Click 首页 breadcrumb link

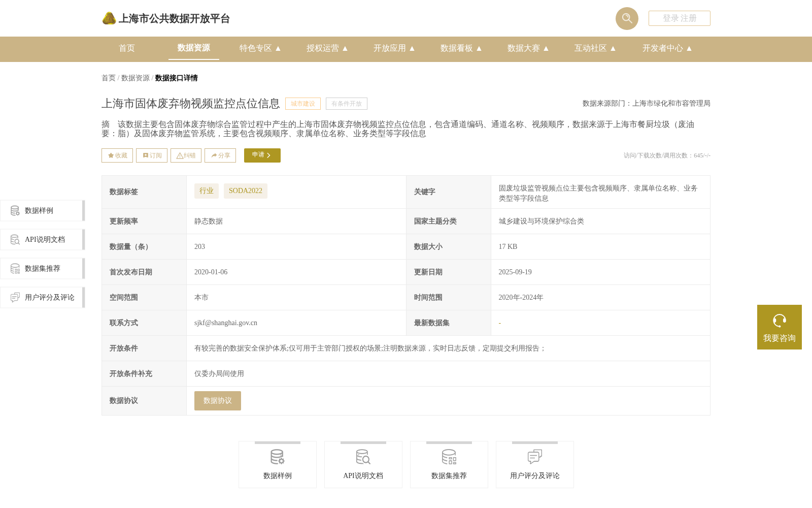coord(109,78)
